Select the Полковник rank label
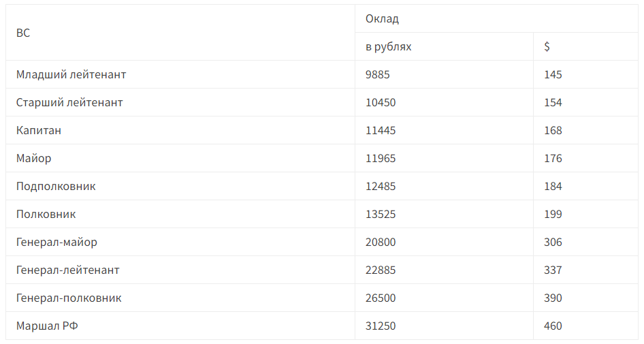Image resolution: width=644 pixels, height=344 pixels. click(46, 215)
